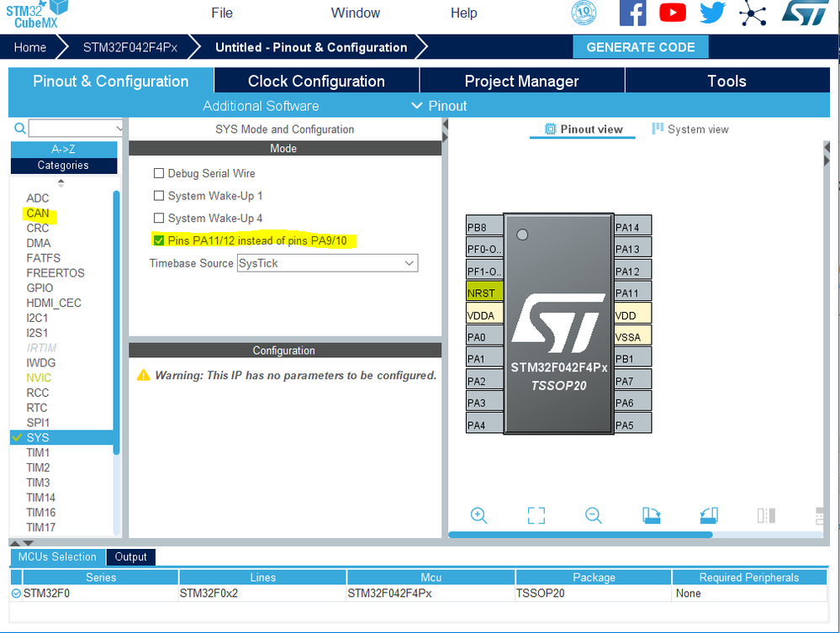Image resolution: width=840 pixels, height=633 pixels.
Task: Select pin PA12 on the chip
Action: (632, 271)
